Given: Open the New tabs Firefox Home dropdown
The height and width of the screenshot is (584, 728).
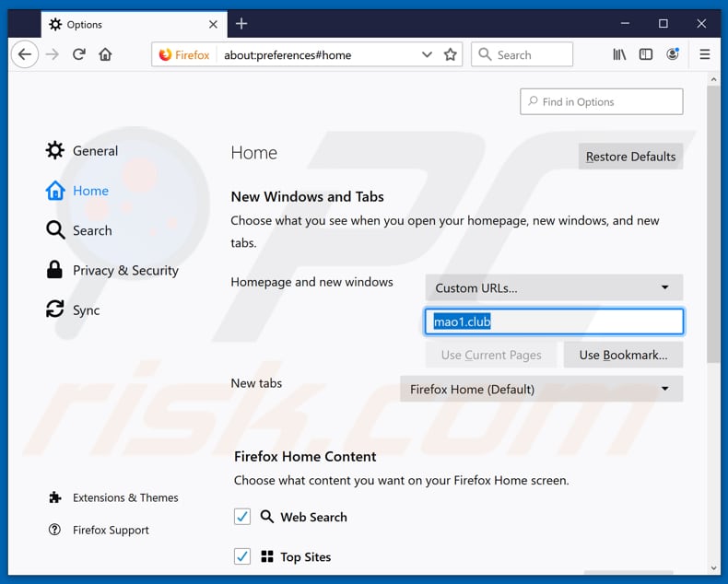Looking at the screenshot, I should 541,389.
